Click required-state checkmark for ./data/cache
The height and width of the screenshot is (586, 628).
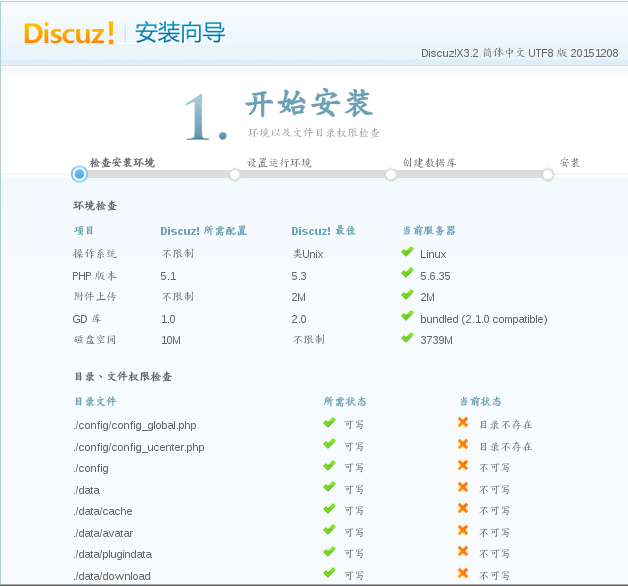pos(329,509)
